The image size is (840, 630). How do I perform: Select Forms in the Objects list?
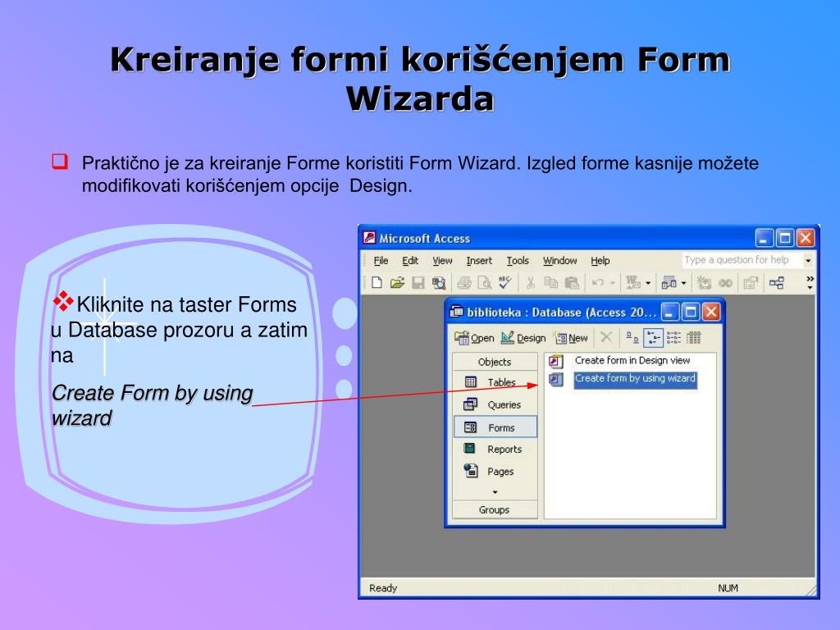pyautogui.click(x=495, y=427)
